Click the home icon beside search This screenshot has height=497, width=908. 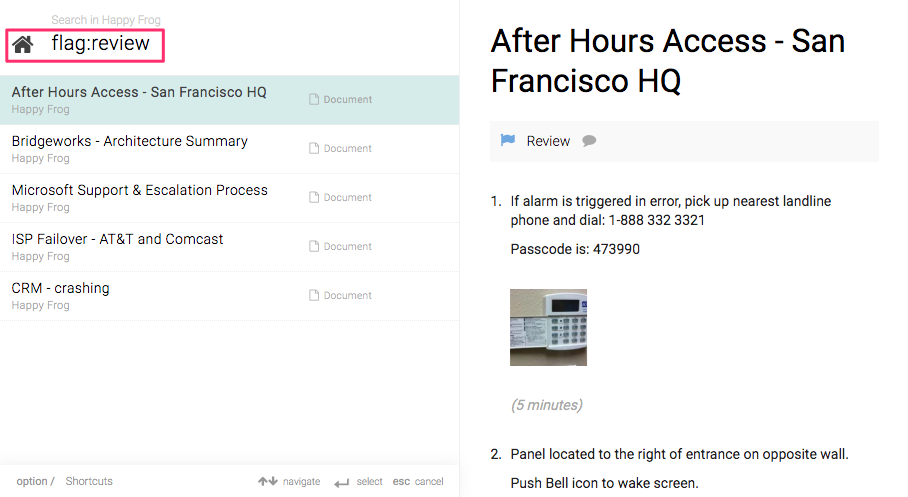(23, 44)
